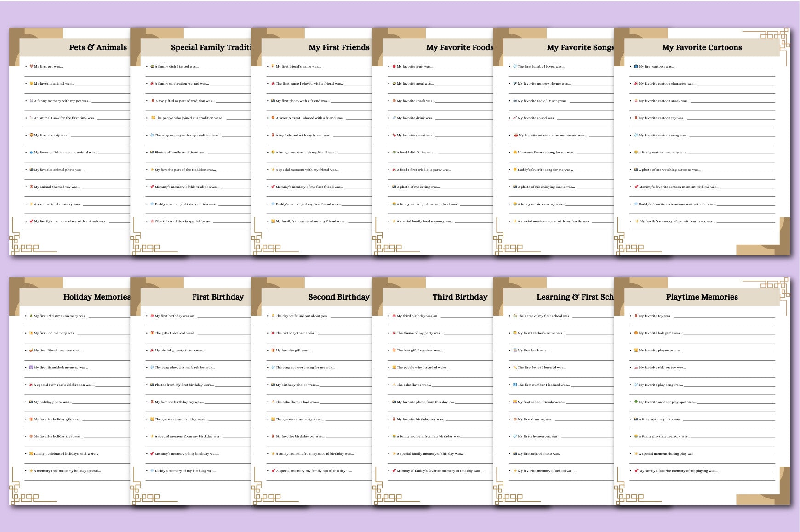Select 'Mommy's favorite song for me was...'
Viewport: 800px width, 532px height.
pyautogui.click(x=547, y=153)
